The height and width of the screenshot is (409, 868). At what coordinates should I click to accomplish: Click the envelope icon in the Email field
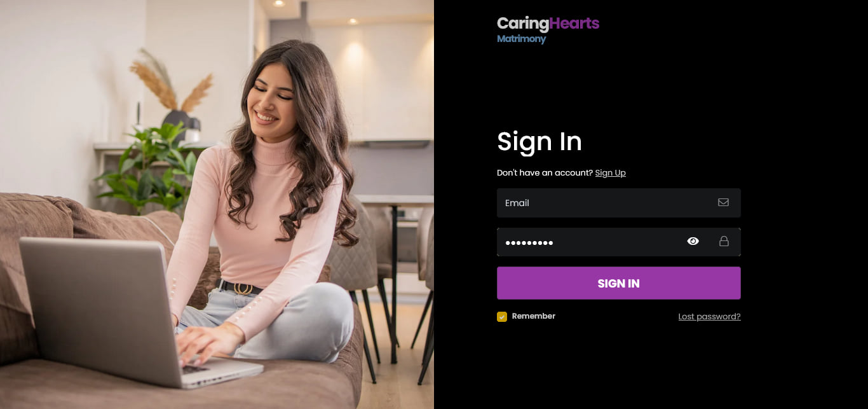(723, 202)
